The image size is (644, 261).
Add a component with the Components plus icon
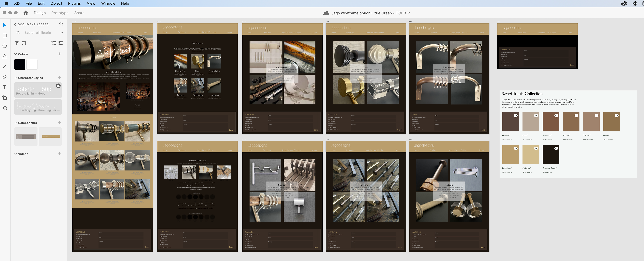click(x=60, y=123)
